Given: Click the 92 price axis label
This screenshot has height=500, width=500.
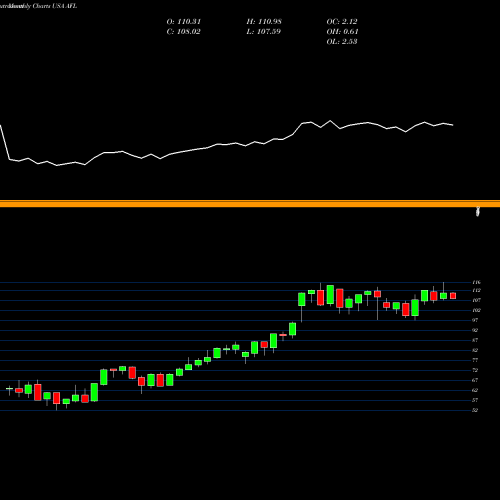Looking at the screenshot, I should (475, 330).
